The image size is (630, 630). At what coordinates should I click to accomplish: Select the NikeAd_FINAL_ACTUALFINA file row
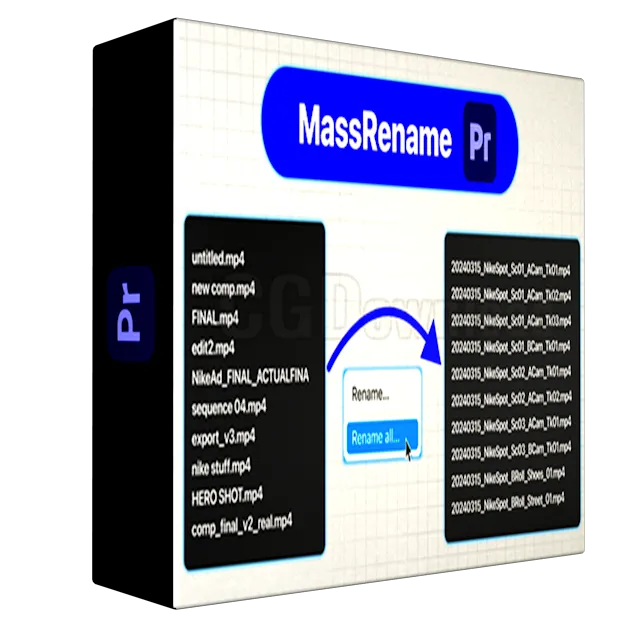pyautogui.click(x=250, y=377)
